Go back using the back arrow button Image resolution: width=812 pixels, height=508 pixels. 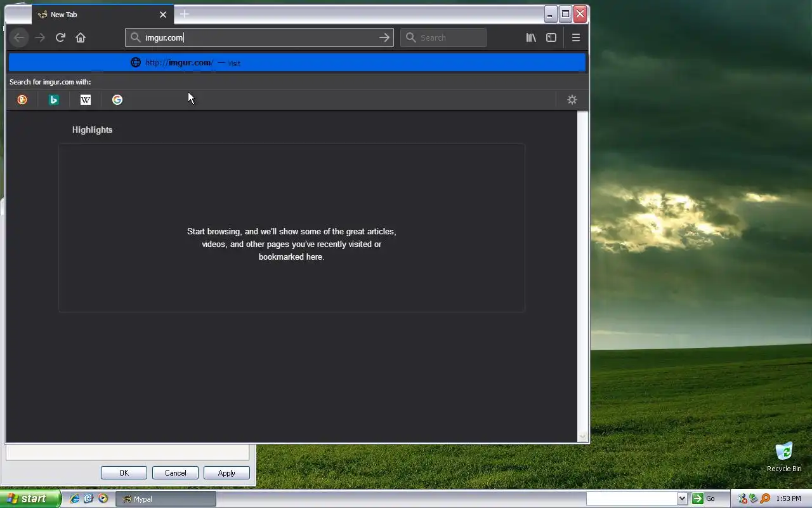pos(19,37)
